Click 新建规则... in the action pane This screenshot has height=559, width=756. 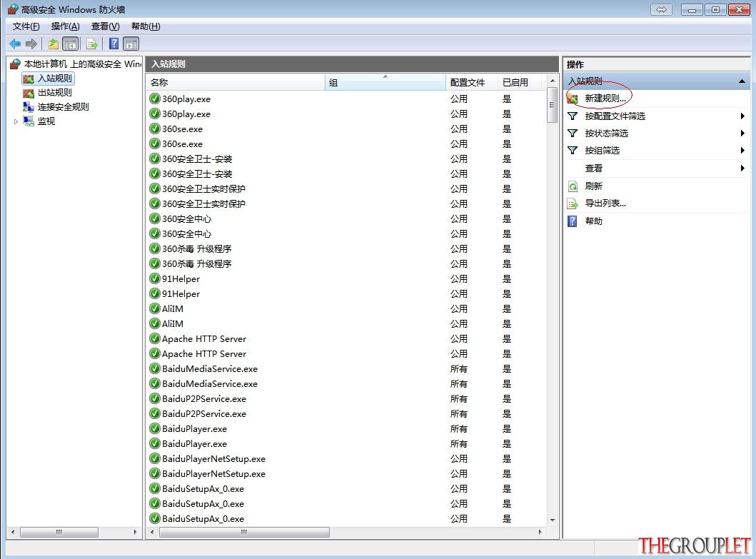pos(605,99)
